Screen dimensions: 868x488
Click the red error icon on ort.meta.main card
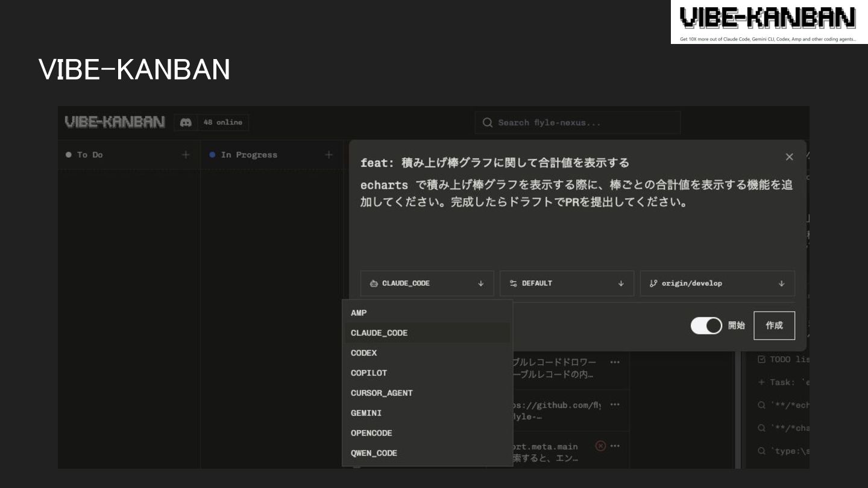(600, 446)
